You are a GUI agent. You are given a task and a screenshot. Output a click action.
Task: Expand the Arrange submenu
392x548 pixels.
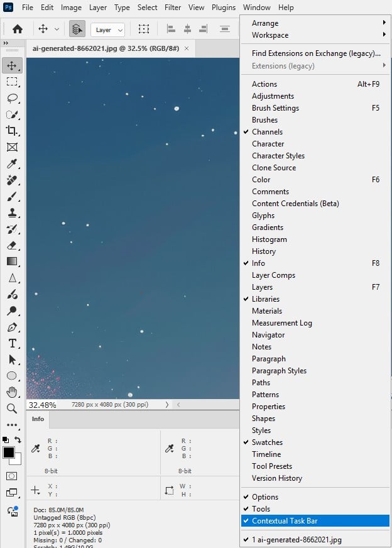coord(315,23)
